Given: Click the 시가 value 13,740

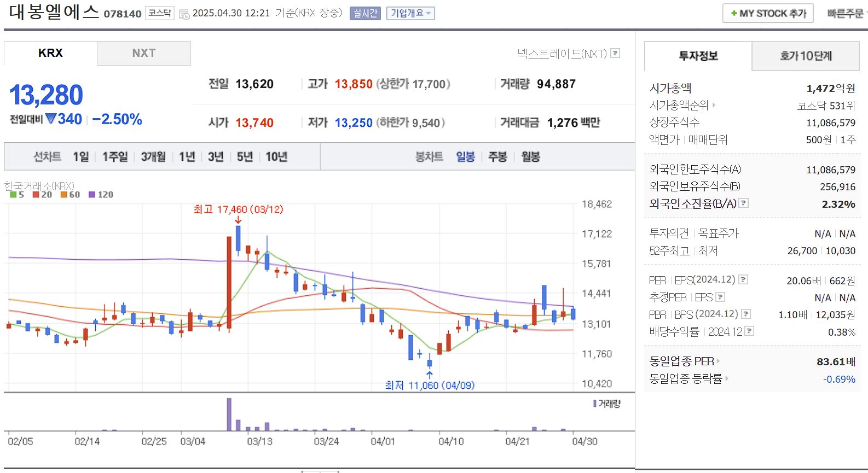Looking at the screenshot, I should tap(254, 123).
